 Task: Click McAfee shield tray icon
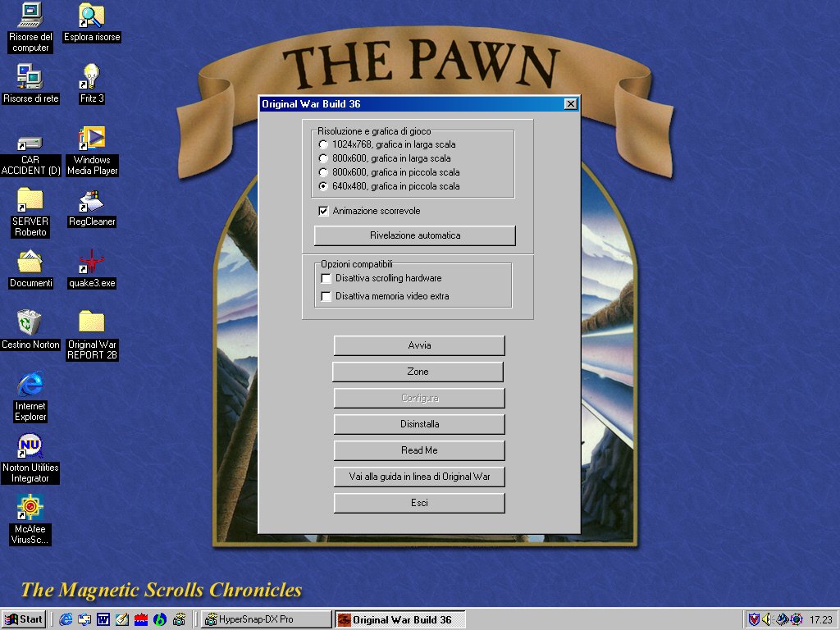pyautogui.click(x=755, y=619)
